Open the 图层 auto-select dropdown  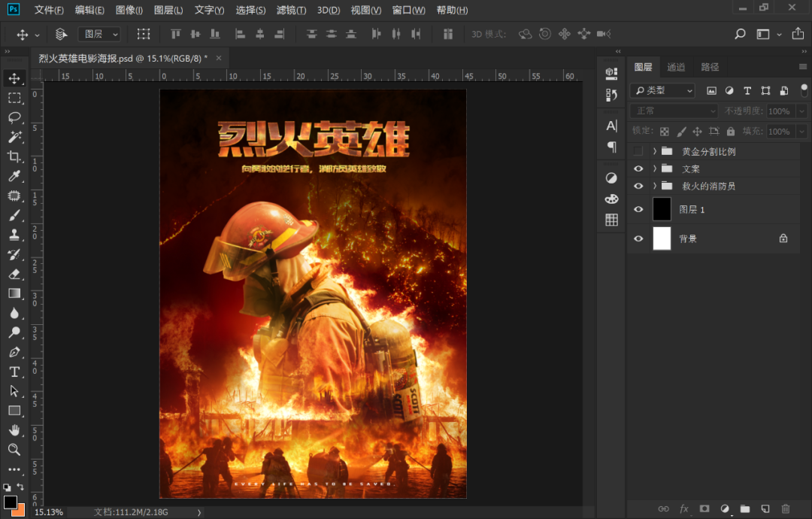(99, 34)
